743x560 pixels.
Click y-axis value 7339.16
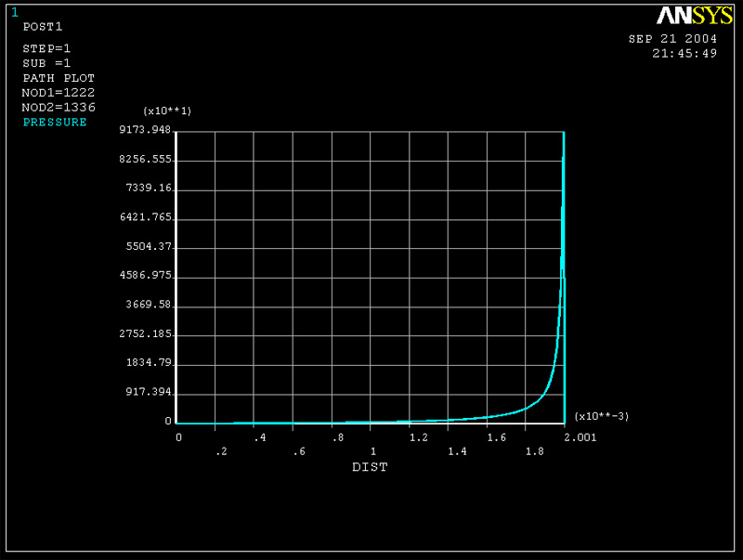click(149, 189)
